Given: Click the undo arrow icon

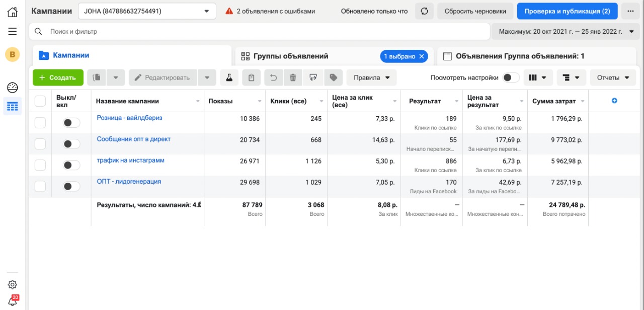Looking at the screenshot, I should [273, 77].
